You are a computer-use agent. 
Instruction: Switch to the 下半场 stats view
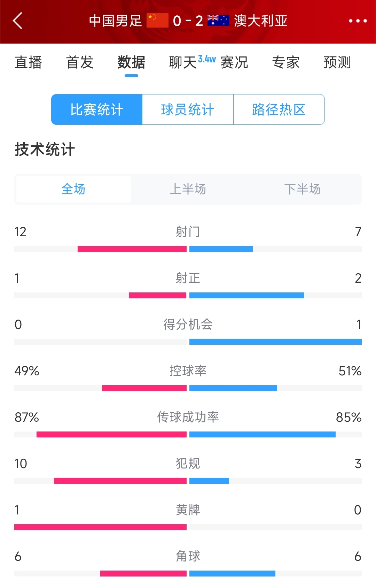pyautogui.click(x=303, y=189)
